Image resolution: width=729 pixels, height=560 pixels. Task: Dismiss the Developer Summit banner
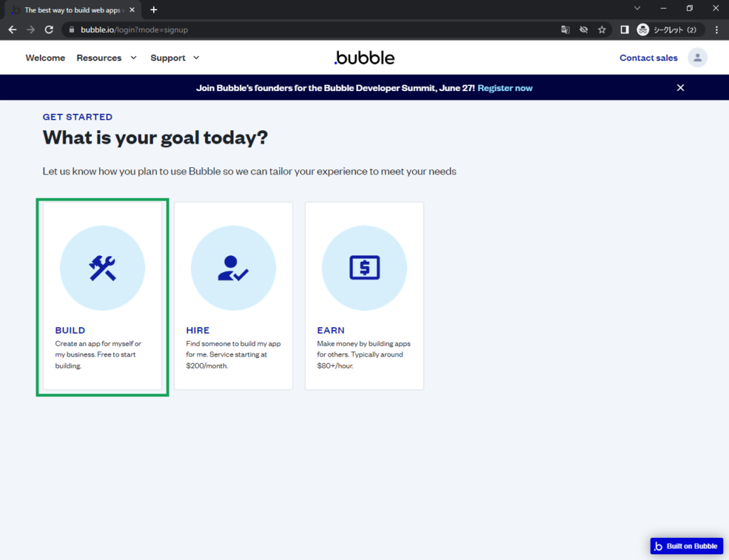(680, 88)
